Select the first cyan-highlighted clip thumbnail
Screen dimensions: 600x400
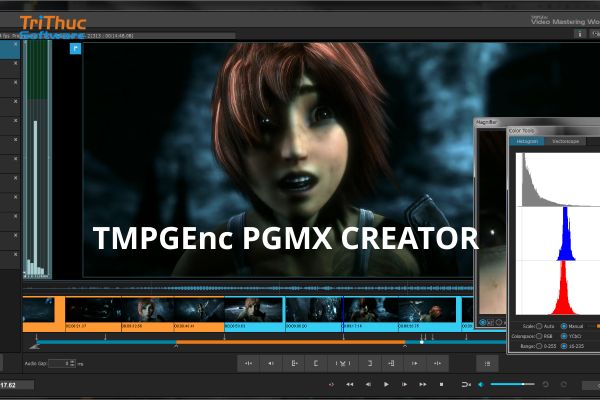coord(253,310)
